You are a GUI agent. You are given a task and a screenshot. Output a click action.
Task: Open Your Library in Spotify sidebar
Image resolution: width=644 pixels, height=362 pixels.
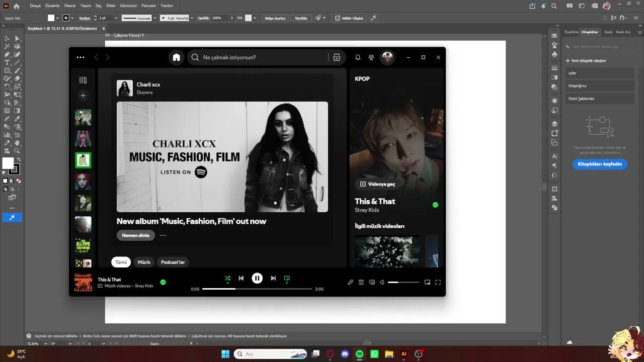(x=83, y=80)
